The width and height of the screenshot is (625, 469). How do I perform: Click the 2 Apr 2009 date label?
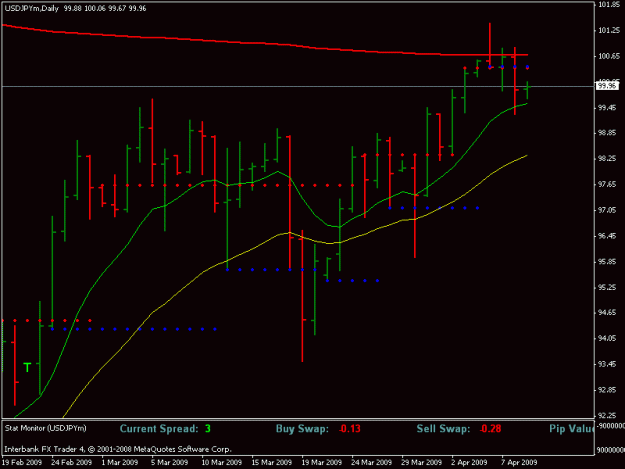(469, 462)
